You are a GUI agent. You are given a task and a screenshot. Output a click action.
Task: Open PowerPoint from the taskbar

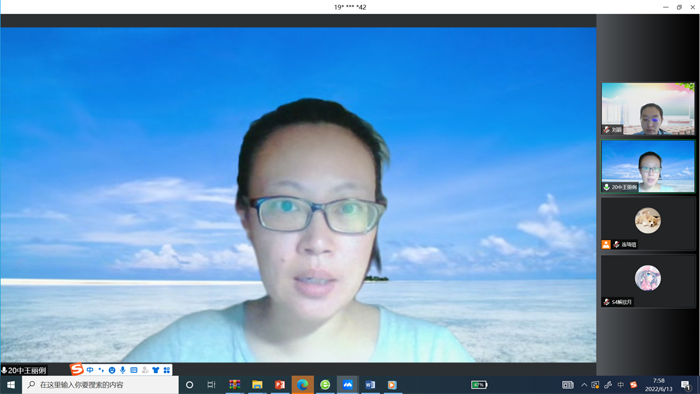click(x=280, y=385)
